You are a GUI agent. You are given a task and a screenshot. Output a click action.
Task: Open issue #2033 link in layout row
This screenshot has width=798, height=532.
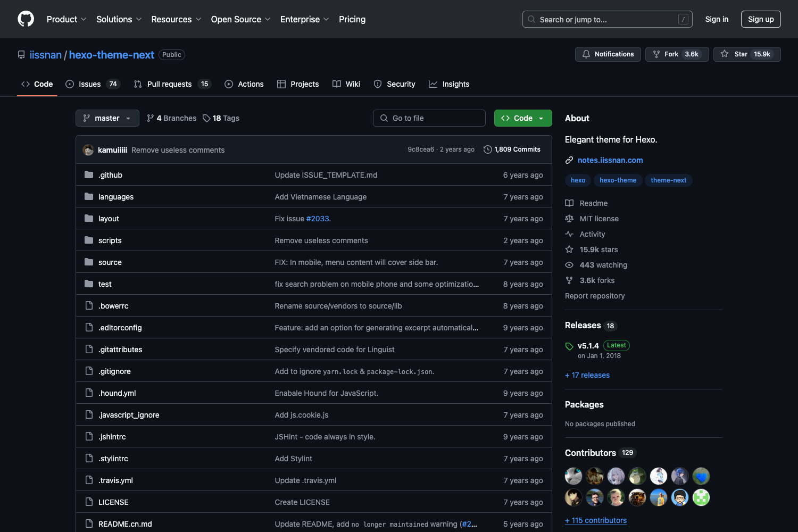pos(318,219)
